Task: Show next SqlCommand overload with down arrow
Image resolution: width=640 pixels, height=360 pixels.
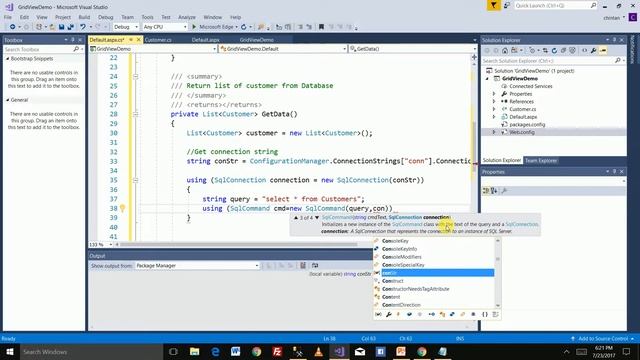Action: tap(317, 218)
